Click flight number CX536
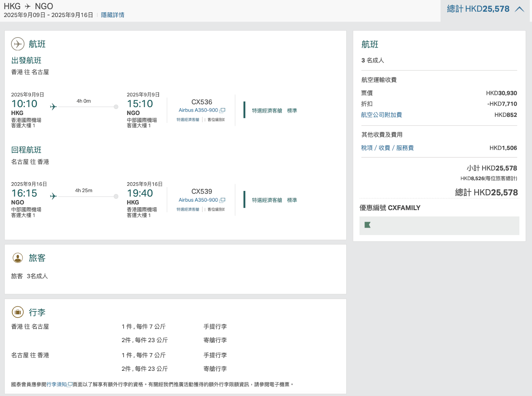The height and width of the screenshot is (396, 532). click(201, 102)
